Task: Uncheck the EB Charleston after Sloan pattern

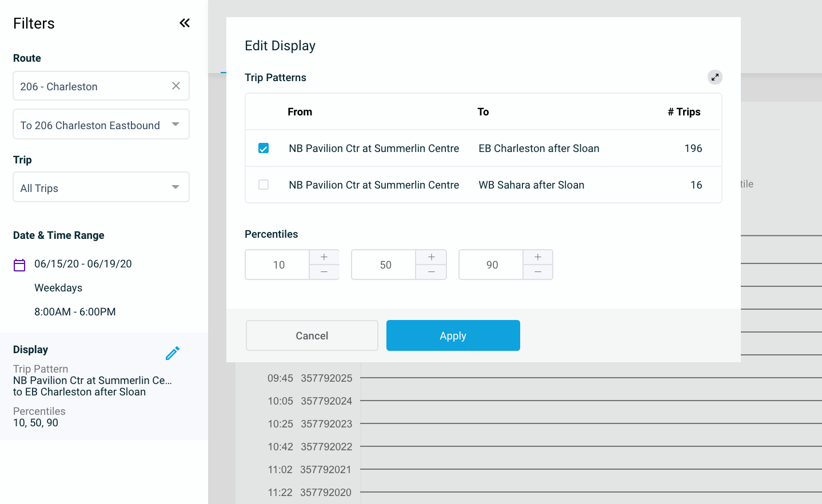Action: pos(264,149)
